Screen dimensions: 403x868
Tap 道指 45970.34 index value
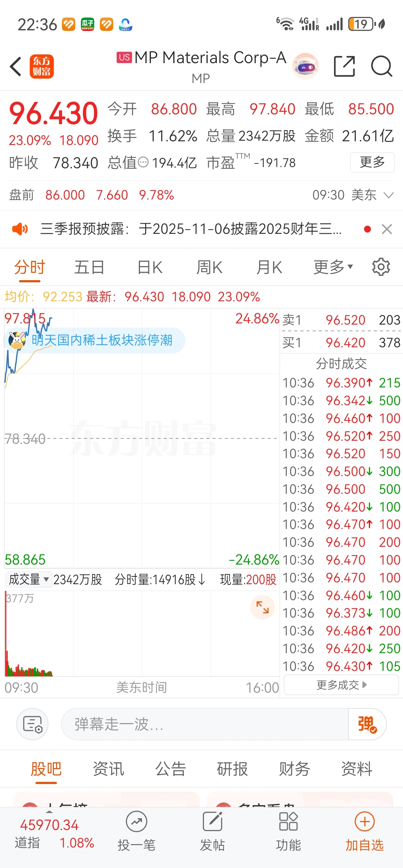coord(49,825)
